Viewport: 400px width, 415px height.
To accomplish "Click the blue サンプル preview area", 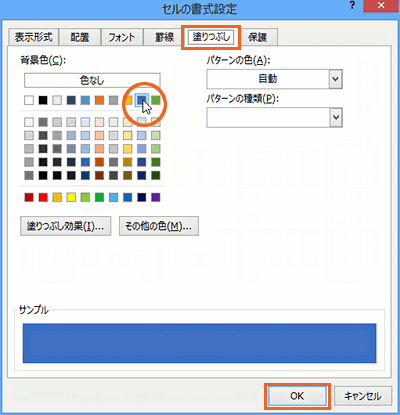I will point(200,343).
